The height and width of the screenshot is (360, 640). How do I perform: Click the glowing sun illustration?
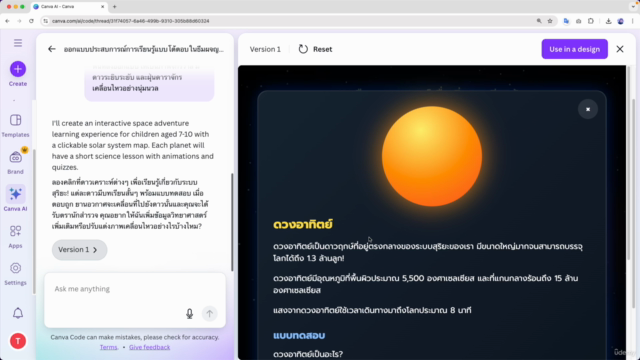(432, 156)
